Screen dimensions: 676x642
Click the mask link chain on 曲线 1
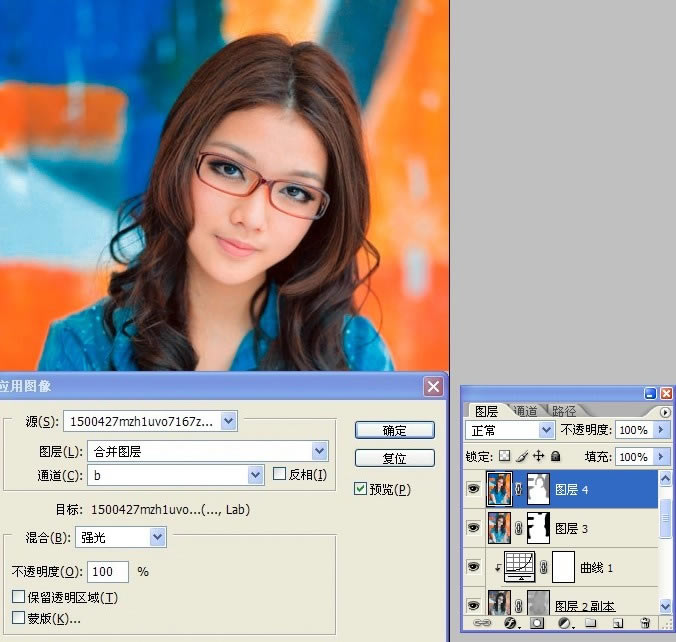[x=544, y=567]
